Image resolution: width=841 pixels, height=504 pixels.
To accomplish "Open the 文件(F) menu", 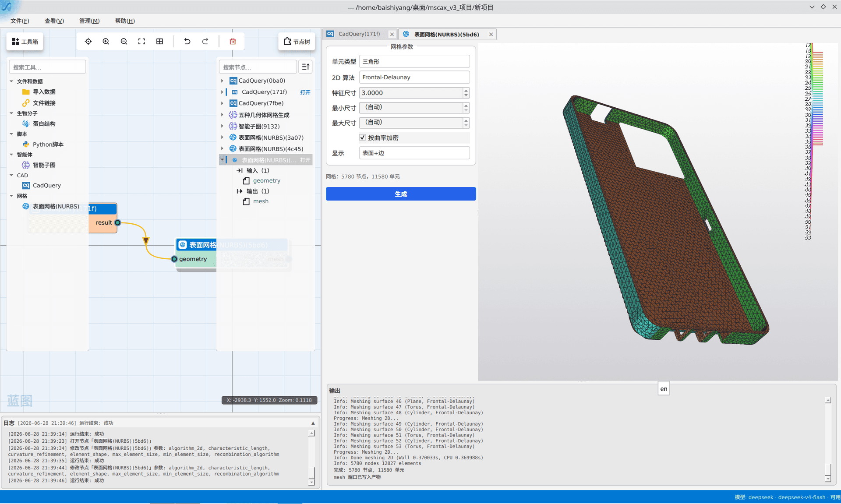I will (20, 21).
